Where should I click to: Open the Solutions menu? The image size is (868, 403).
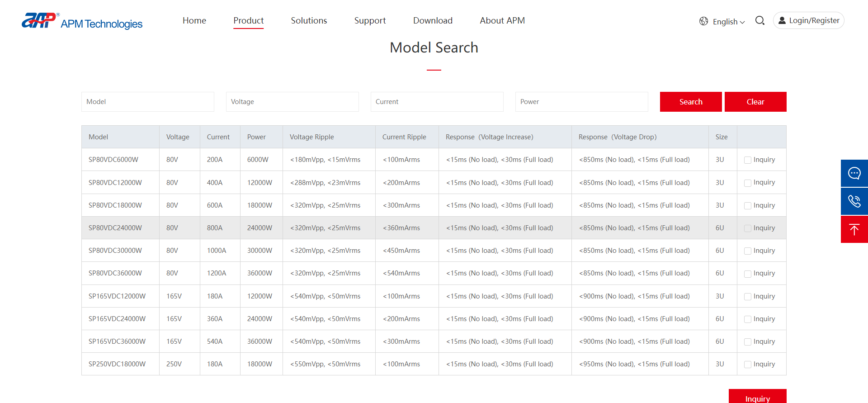[309, 21]
